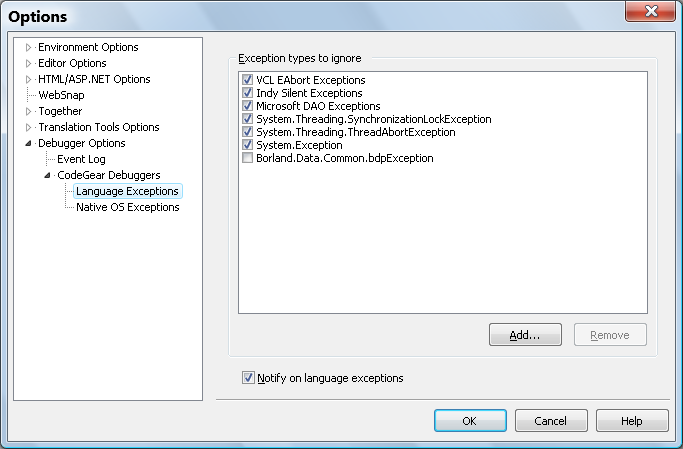Collapse the CodeGear Debuggers node
The height and width of the screenshot is (449, 683).
pyautogui.click(x=47, y=176)
